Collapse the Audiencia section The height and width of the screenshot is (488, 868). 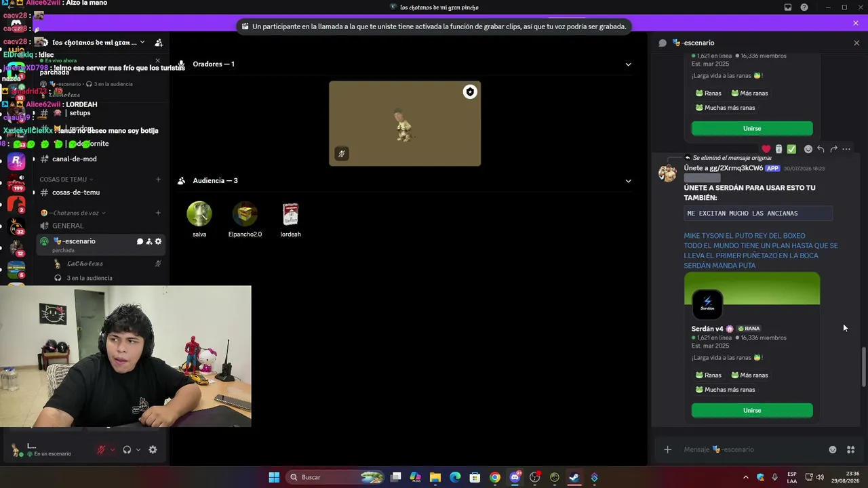coord(628,181)
